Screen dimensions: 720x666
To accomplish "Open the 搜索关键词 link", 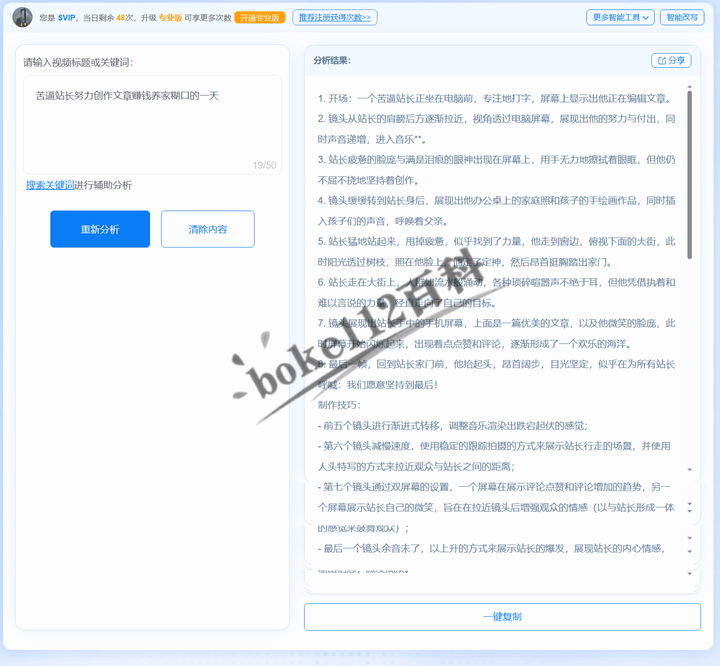I will 50,185.
